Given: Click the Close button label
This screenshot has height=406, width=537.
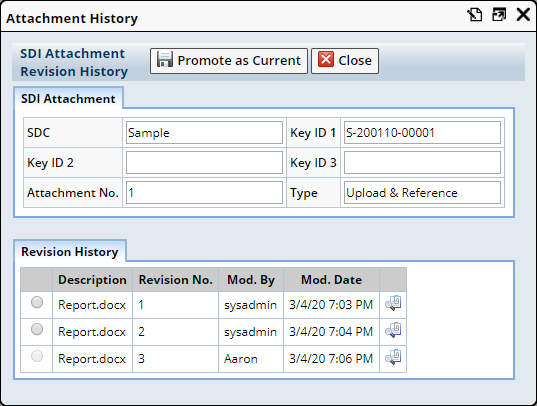Looking at the screenshot, I should tap(355, 61).
